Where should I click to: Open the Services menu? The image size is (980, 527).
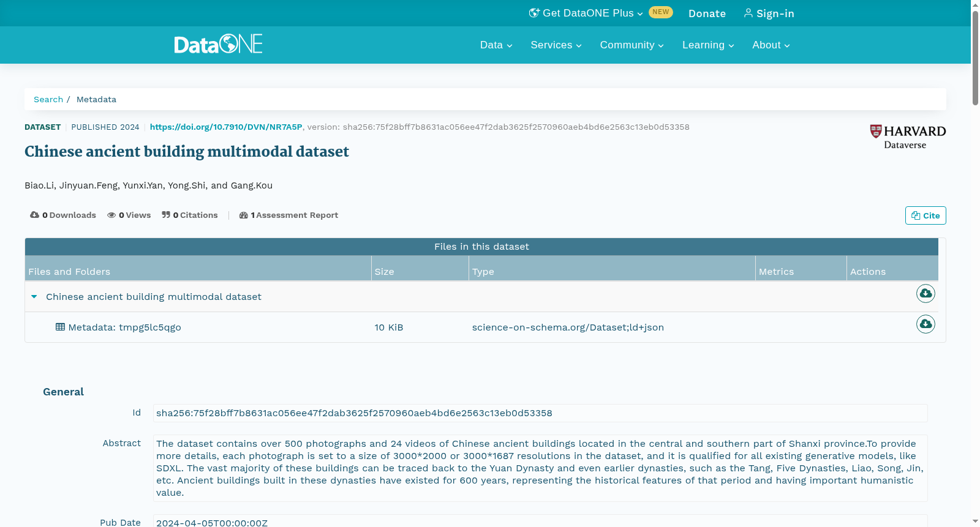tap(556, 45)
